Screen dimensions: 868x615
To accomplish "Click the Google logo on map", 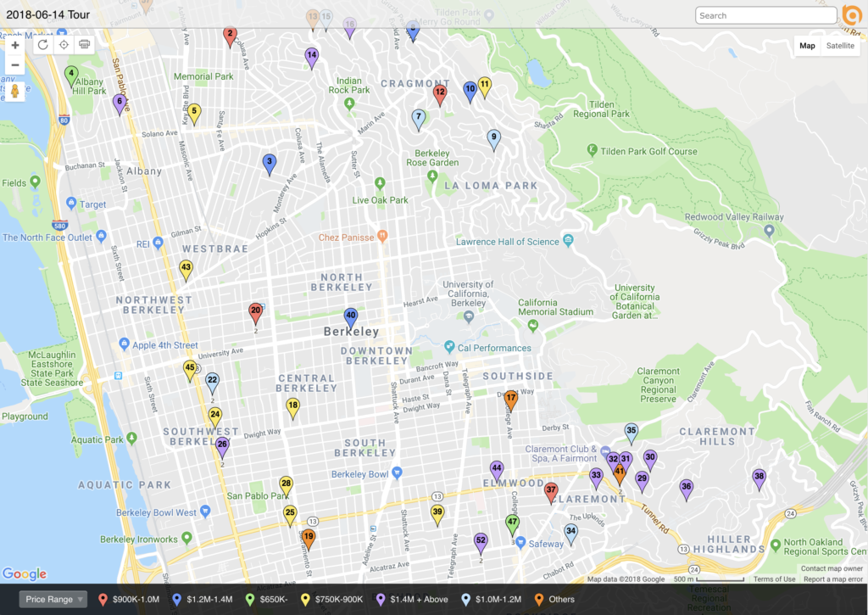I will [25, 573].
